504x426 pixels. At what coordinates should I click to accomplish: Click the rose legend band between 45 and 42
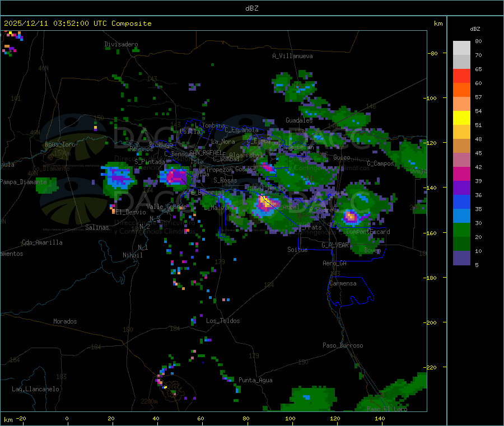click(x=461, y=160)
